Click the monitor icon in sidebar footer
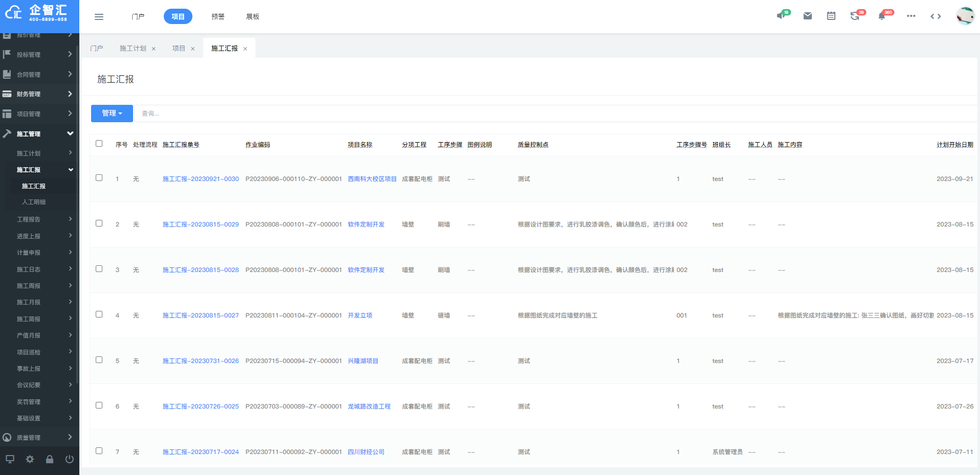Image resolution: width=980 pixels, height=475 pixels. tap(10, 459)
